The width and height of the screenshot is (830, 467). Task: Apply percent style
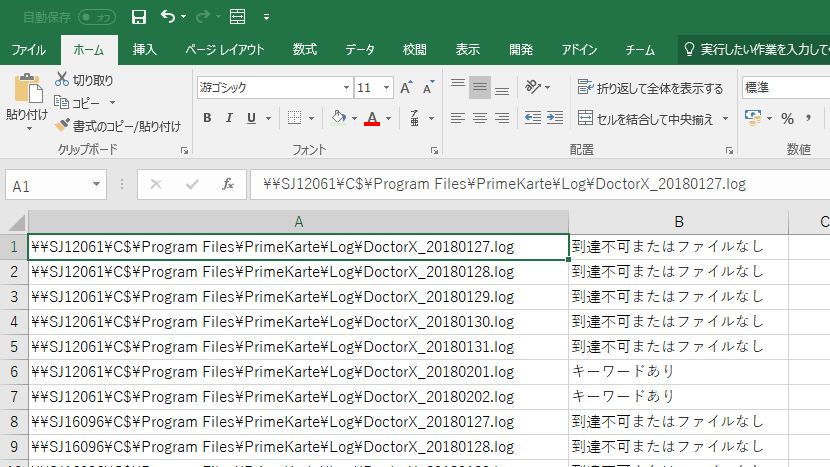click(787, 118)
